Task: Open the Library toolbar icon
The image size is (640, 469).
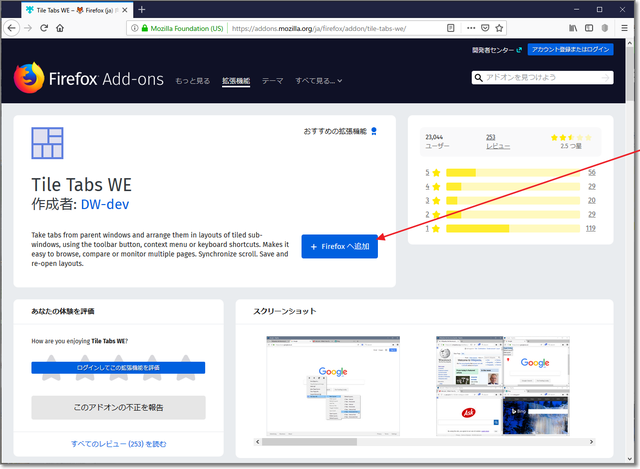Action: (573, 28)
